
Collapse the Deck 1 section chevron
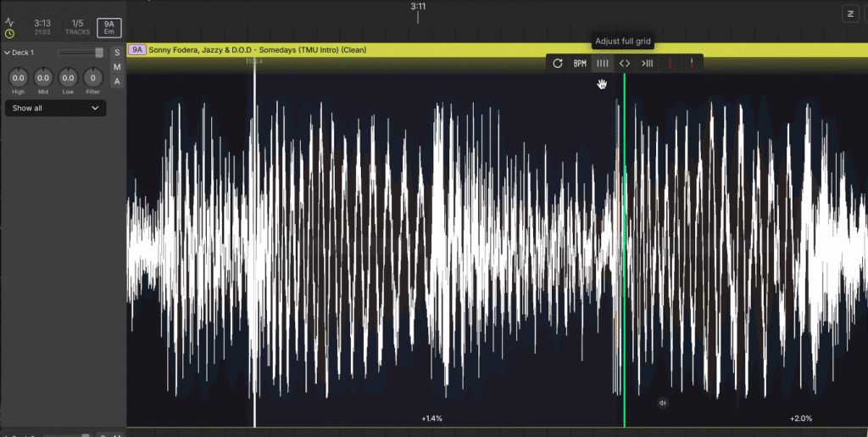8,53
